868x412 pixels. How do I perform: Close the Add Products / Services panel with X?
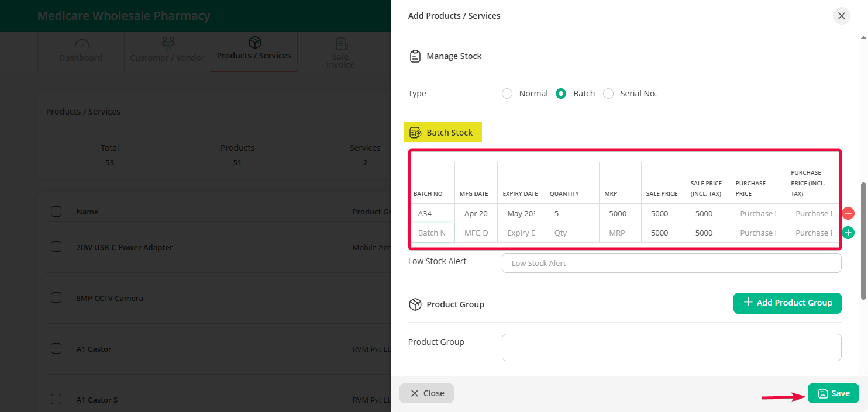[x=842, y=16]
